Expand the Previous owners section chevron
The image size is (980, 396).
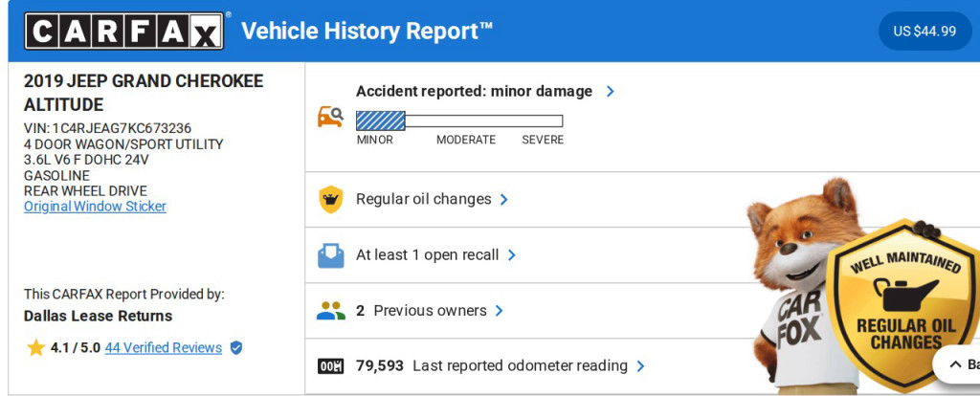(x=500, y=311)
